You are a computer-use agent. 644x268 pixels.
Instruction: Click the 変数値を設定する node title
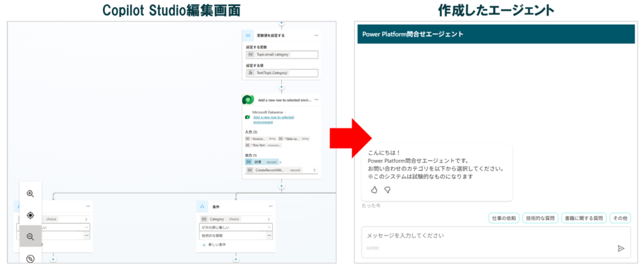click(x=270, y=35)
